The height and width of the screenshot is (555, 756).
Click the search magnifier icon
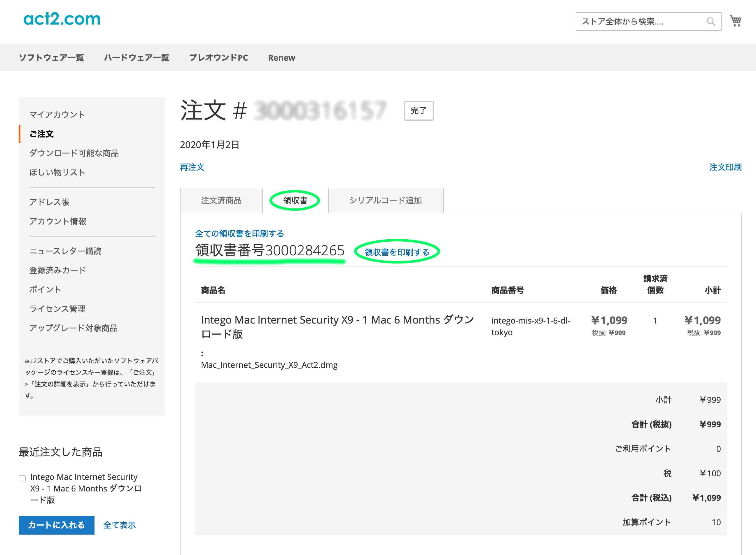[x=710, y=22]
